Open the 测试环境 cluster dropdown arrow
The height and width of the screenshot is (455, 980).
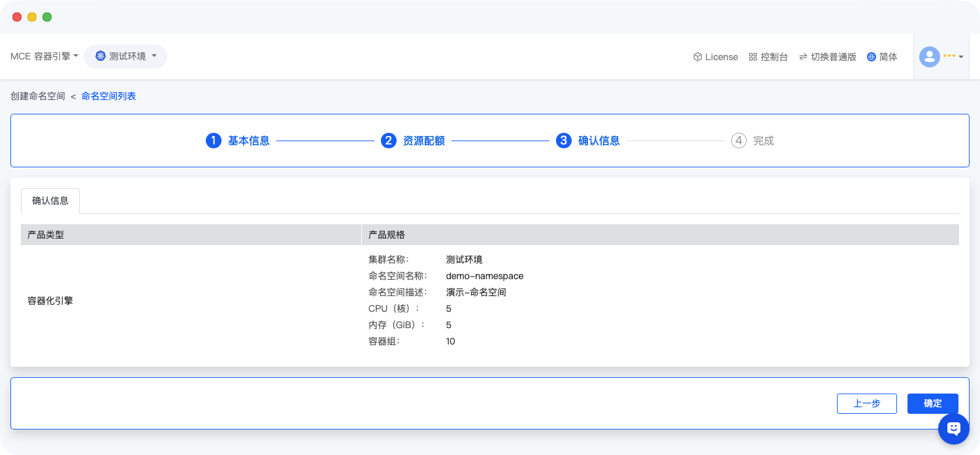click(154, 56)
